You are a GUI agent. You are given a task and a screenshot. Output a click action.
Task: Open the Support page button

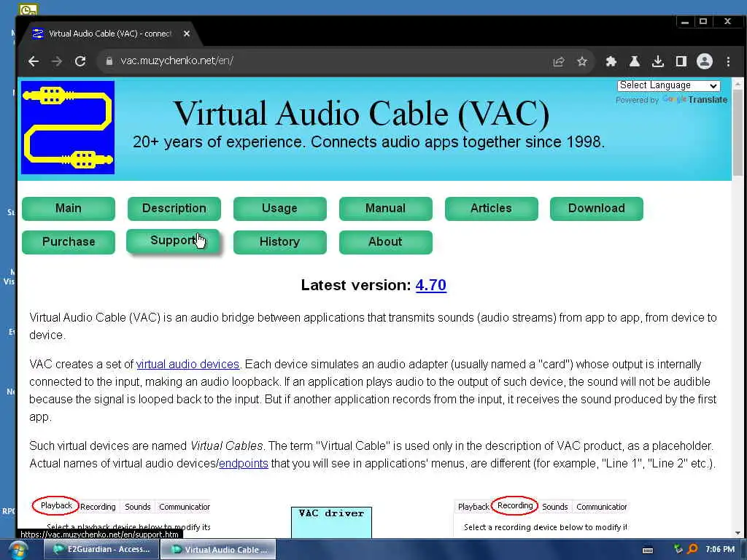coord(172,241)
